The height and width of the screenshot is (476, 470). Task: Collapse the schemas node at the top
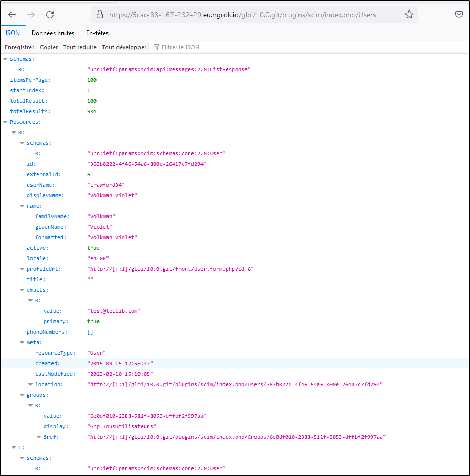[x=5, y=59]
